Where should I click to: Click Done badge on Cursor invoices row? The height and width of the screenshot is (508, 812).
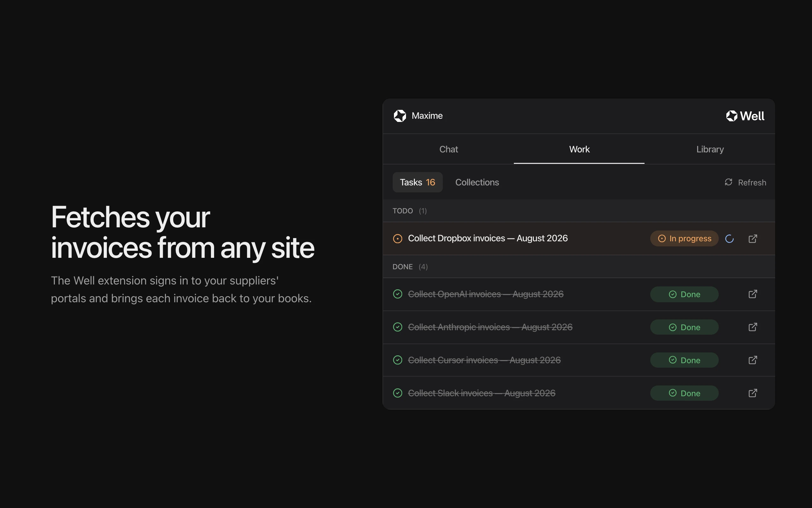[684, 360]
